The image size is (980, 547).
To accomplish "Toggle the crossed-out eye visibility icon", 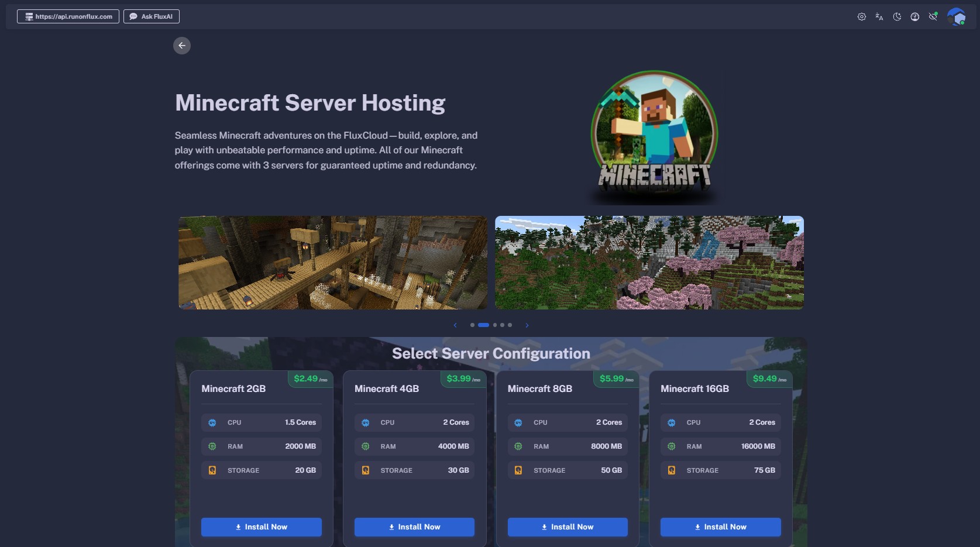I will 933,17.
